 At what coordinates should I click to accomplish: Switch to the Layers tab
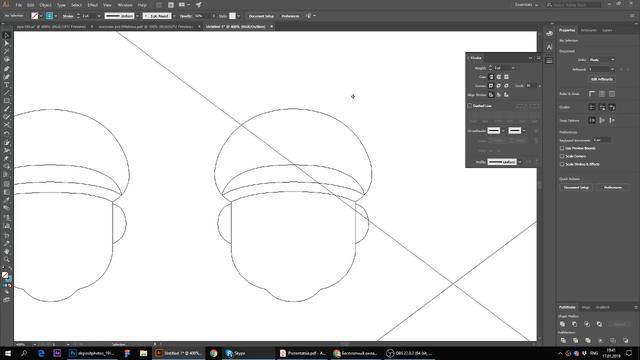[x=607, y=30]
